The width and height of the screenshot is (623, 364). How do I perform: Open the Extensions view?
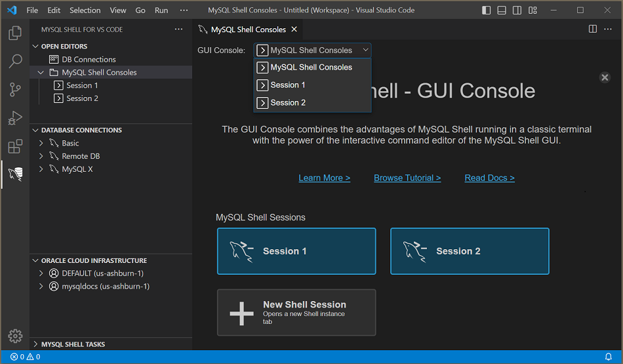[14, 146]
